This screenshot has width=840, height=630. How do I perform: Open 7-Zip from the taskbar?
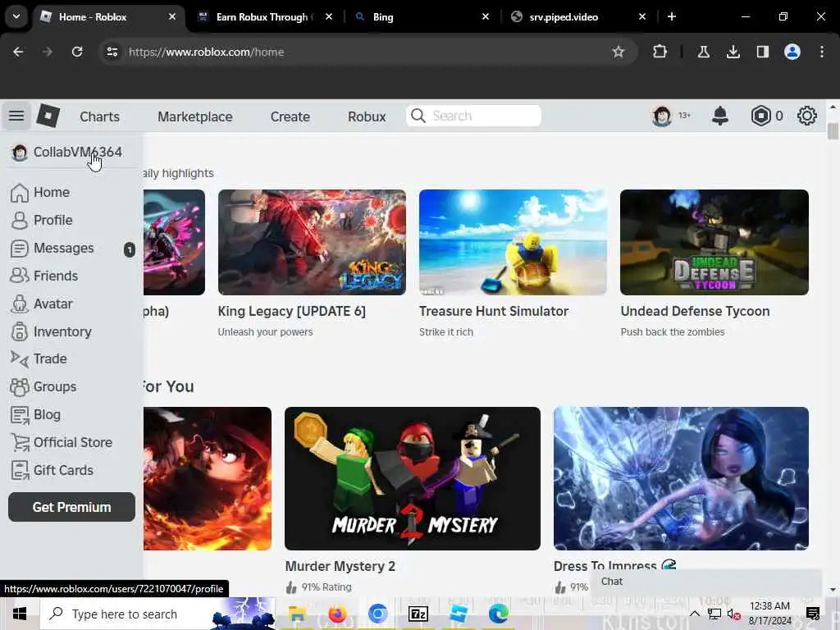[418, 614]
